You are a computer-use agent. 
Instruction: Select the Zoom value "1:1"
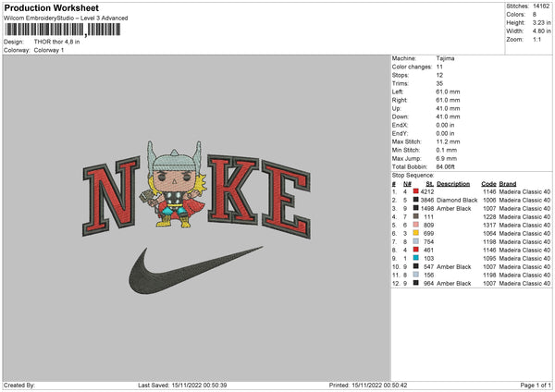tap(536, 39)
